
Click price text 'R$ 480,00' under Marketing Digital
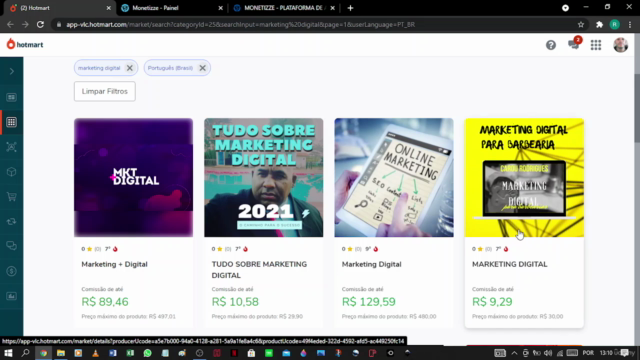point(422,316)
